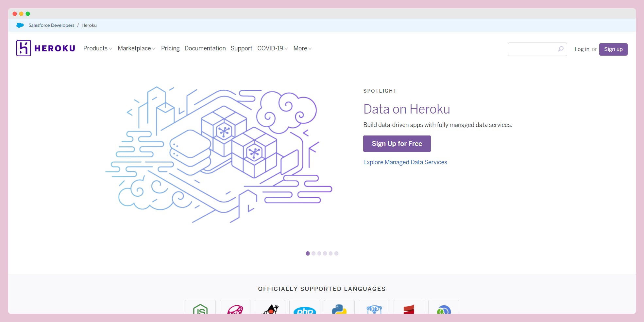
Task: Open the Go gopher language tile
Action: [374, 307]
